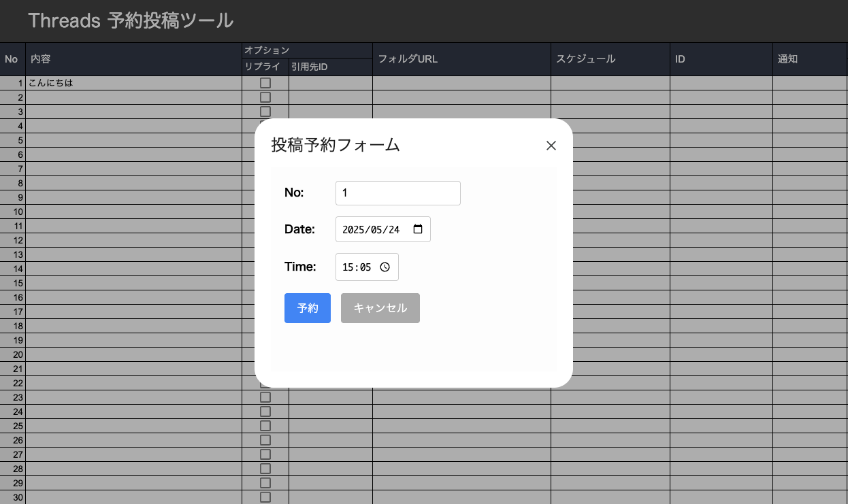Viewport: 848px width, 504px height.
Task: Click the No input field showing 1
Action: click(x=398, y=193)
